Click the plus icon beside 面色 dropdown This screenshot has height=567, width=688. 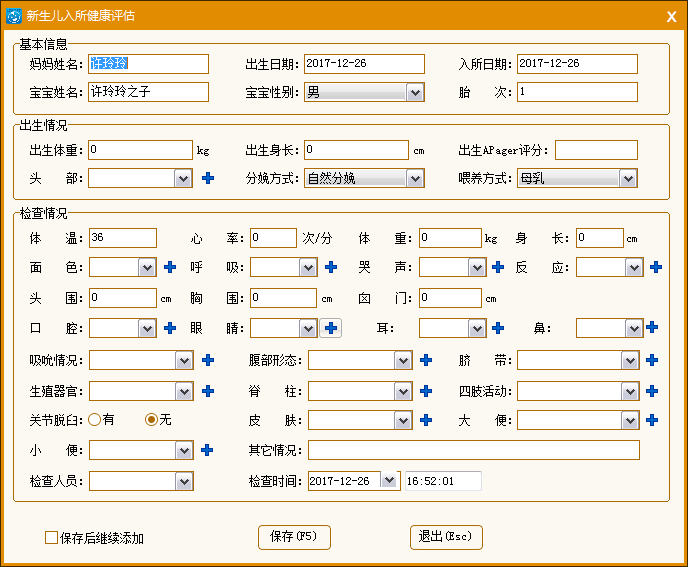click(x=170, y=267)
